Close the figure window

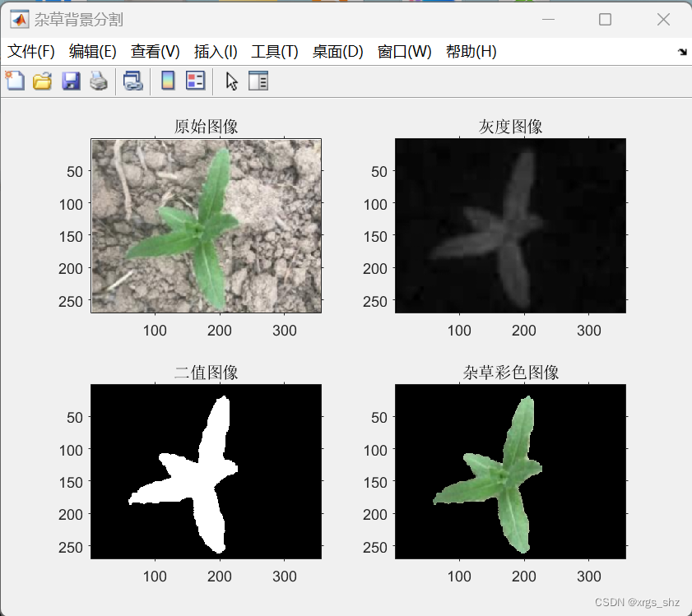663,20
